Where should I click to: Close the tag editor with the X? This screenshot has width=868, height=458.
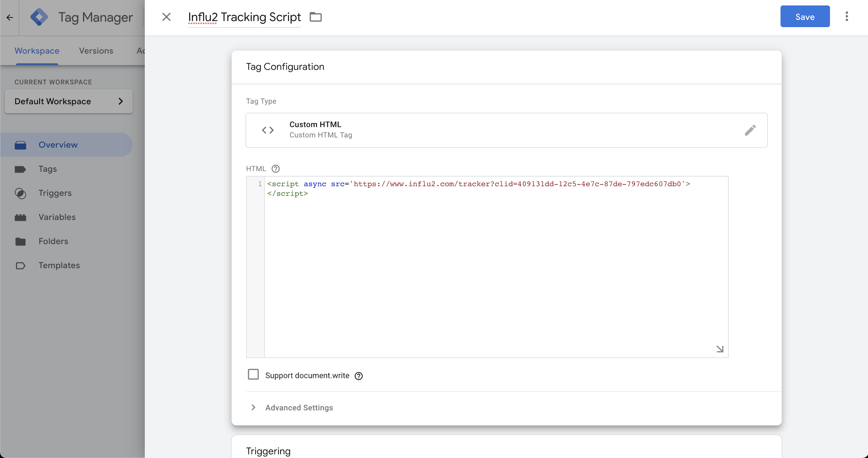point(166,17)
